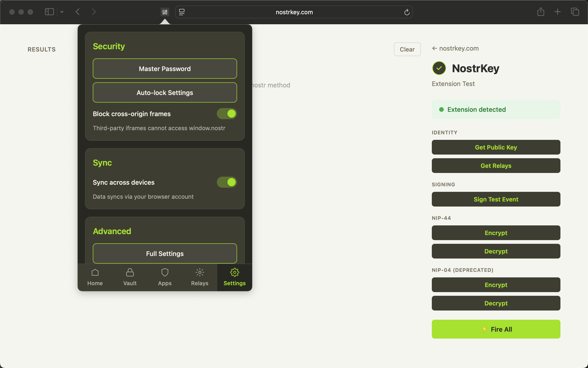Switch to the Apps tab
Viewport: 588px width, 368px height.
[165, 277]
